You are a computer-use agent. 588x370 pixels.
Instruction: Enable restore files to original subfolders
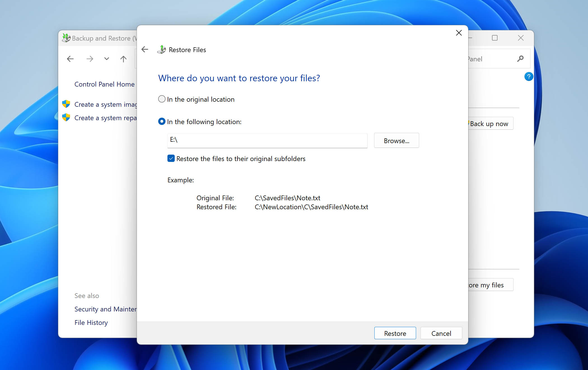click(171, 158)
